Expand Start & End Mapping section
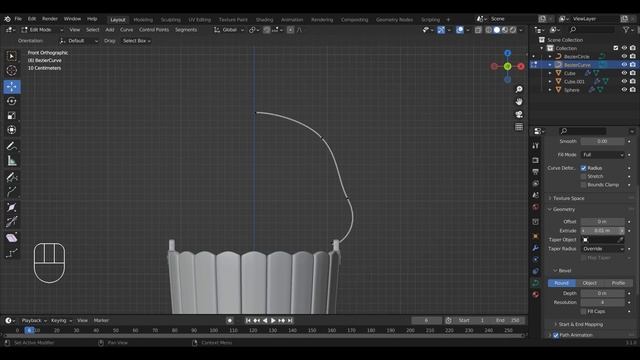Image resolution: width=640 pixels, height=360 pixels. [x=580, y=324]
